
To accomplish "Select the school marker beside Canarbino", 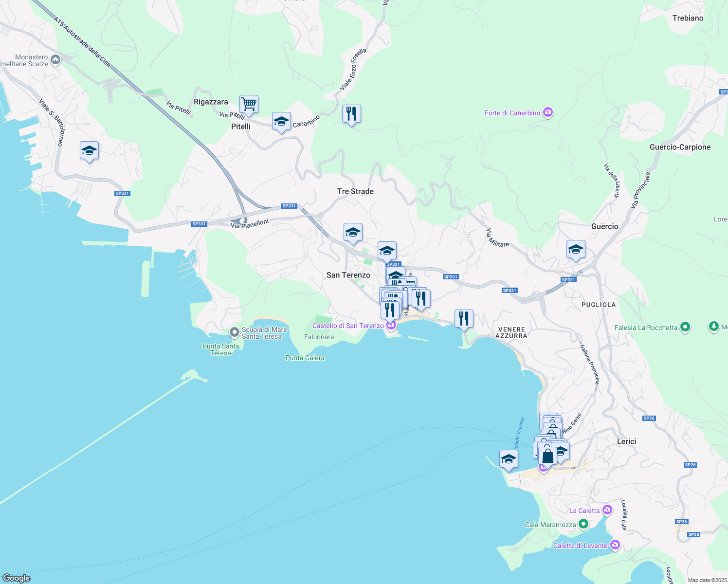I will coord(281,122).
